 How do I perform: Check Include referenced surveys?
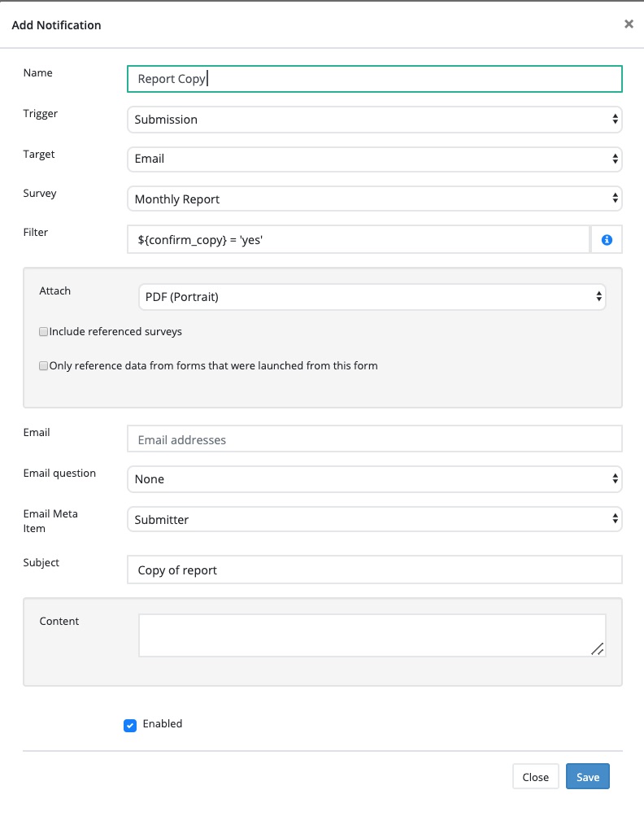tap(44, 332)
